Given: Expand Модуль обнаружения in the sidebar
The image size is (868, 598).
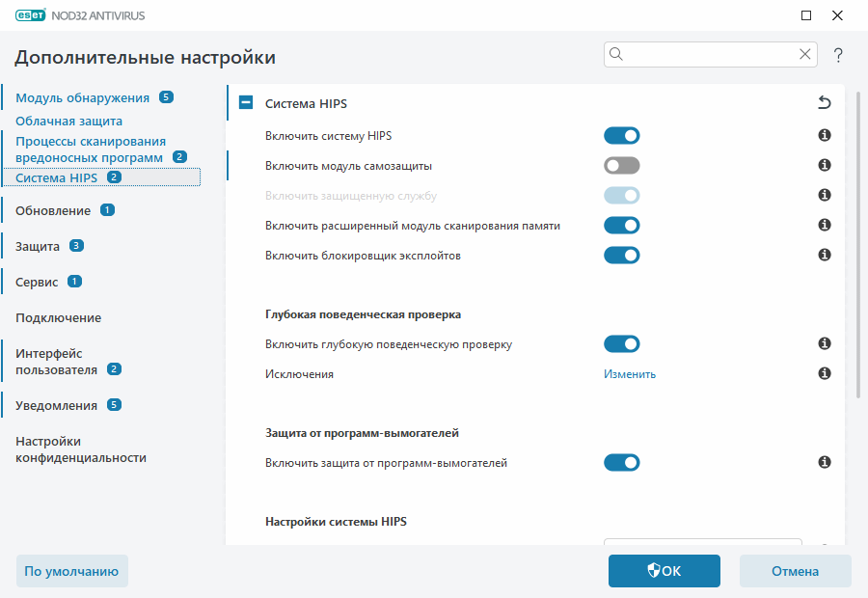Looking at the screenshot, I should point(82,97).
